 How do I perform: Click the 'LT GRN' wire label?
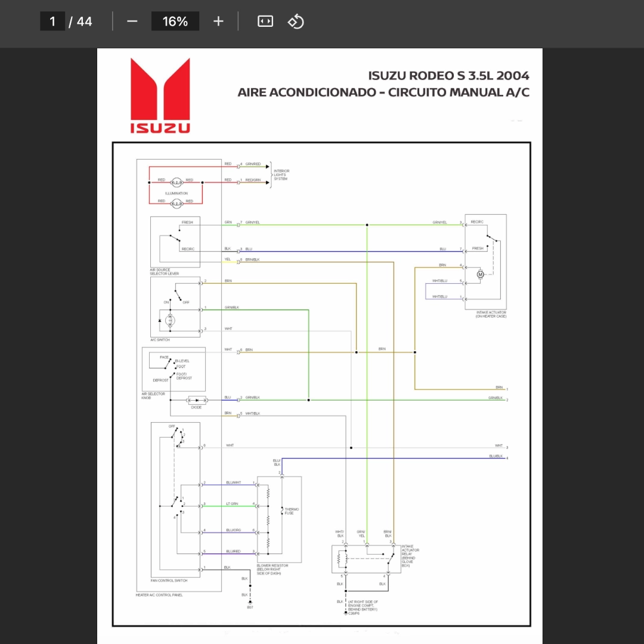click(x=232, y=504)
